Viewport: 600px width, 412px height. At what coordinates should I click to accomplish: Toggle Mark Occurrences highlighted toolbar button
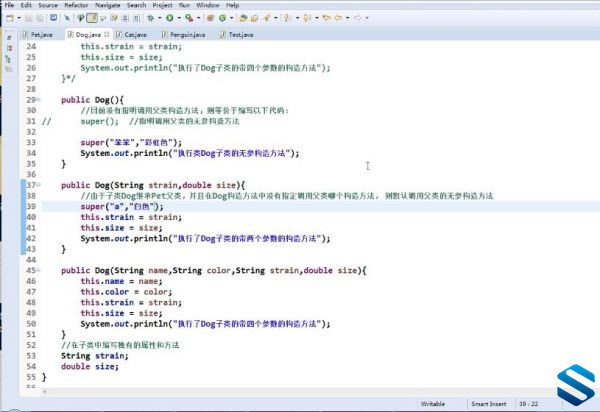pos(92,18)
